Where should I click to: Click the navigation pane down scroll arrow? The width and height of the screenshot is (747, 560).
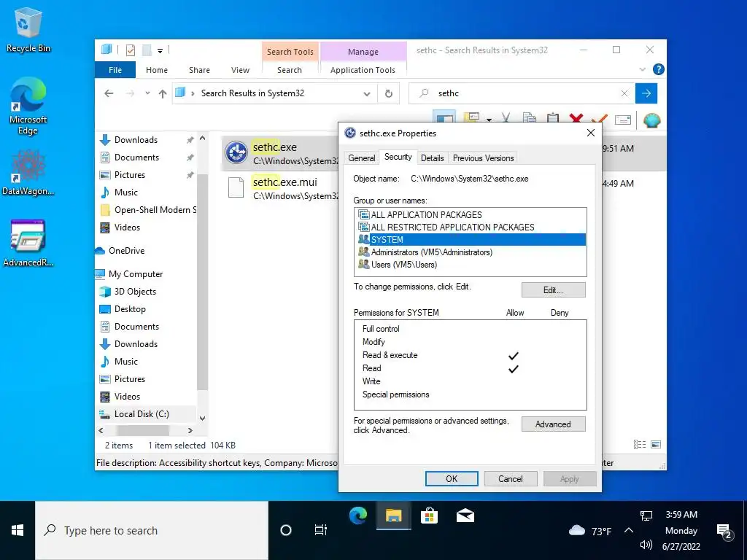click(x=203, y=418)
